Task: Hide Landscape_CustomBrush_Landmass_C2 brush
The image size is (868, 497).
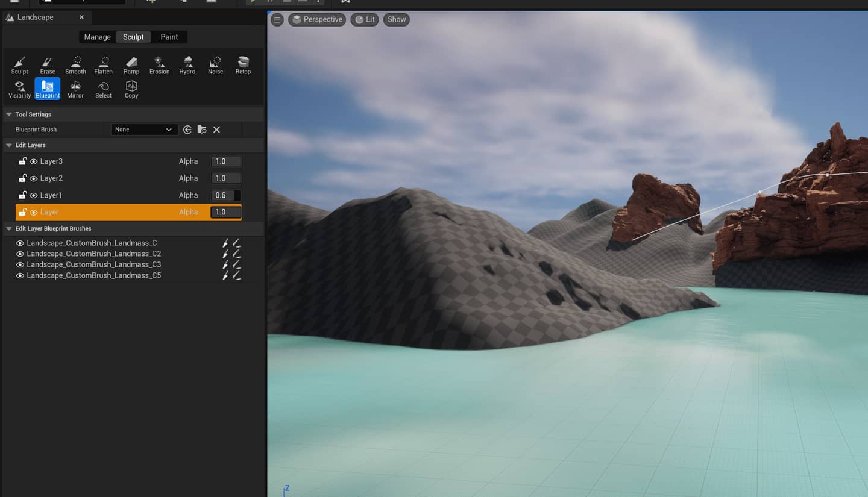Action: tap(20, 254)
